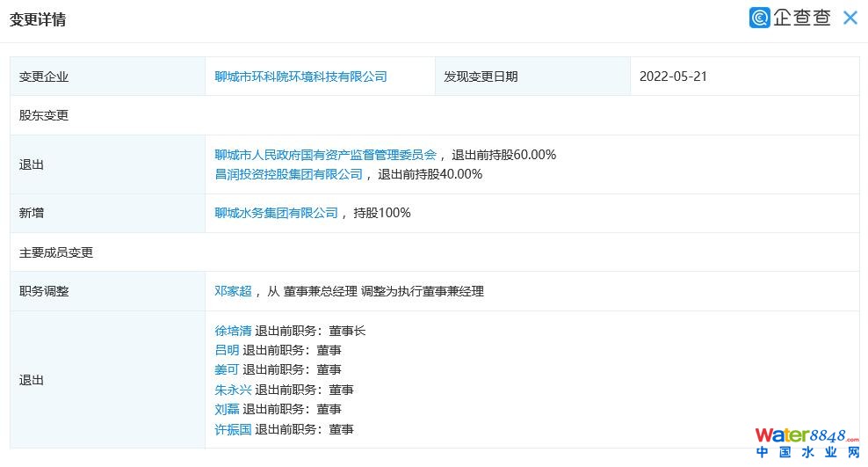Viewport: 868px width, 467px height.
Task: Open 聊城市环科院环境科技有限公司 company link
Action: point(300,77)
